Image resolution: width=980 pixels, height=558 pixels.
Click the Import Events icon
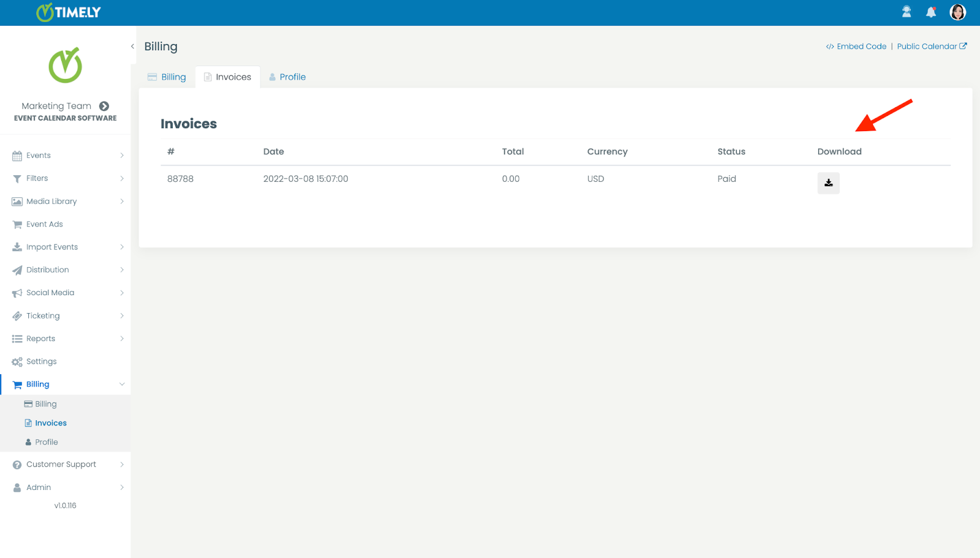click(17, 246)
